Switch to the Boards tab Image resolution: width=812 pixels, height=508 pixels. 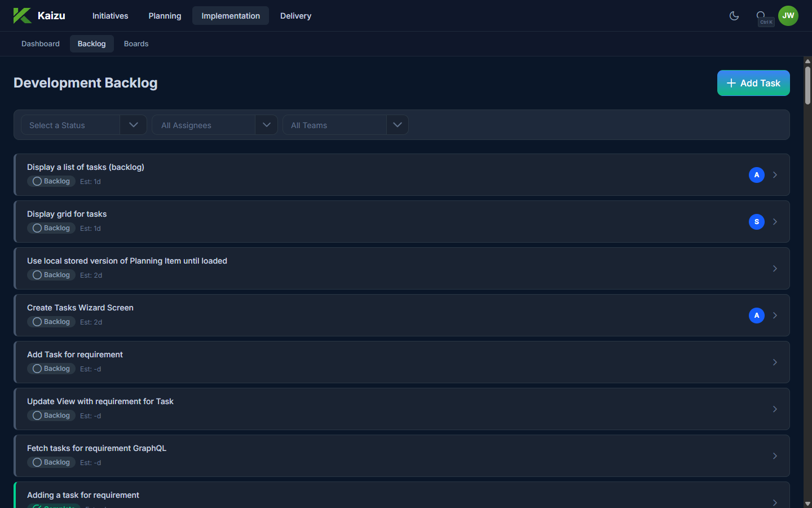point(136,44)
